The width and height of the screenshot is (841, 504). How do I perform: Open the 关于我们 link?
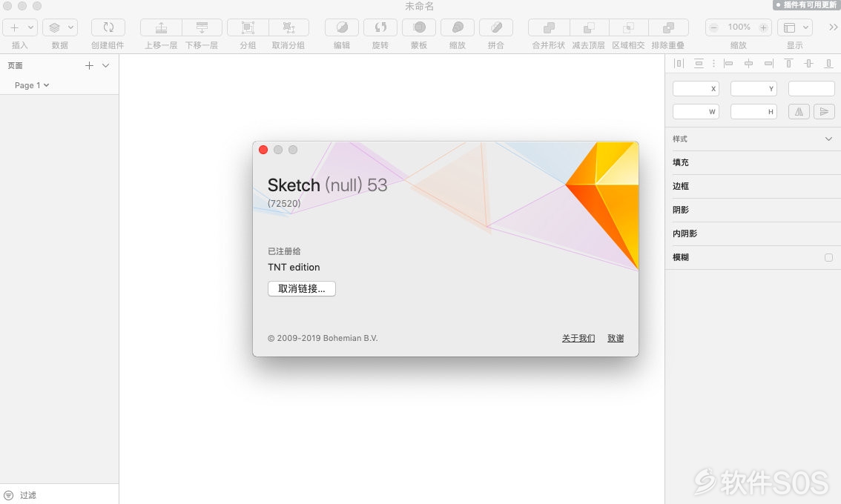tap(578, 338)
